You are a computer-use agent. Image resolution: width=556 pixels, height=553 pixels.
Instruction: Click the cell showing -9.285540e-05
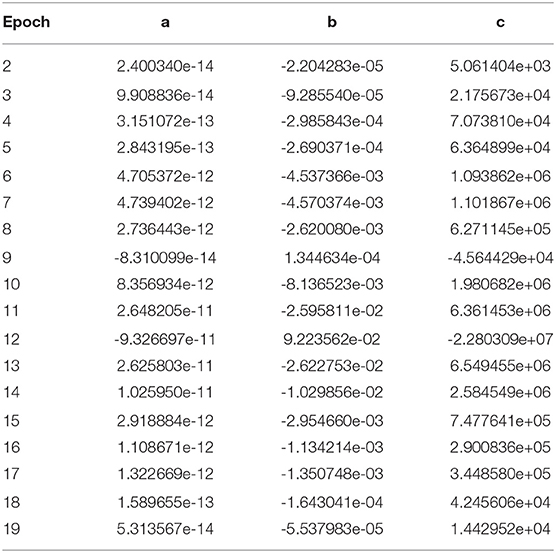332,95
